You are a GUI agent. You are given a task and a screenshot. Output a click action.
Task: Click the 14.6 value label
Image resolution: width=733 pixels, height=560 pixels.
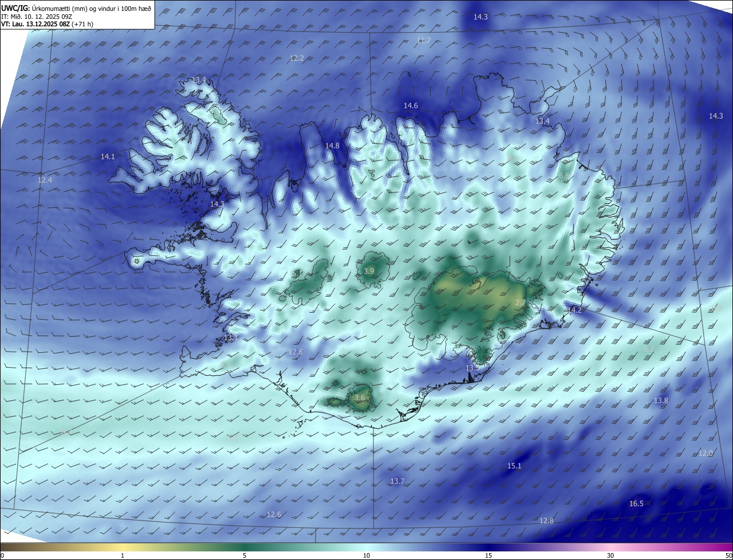(x=411, y=105)
